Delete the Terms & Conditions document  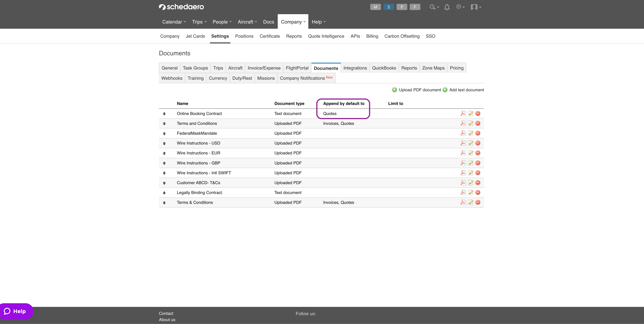[478, 202]
